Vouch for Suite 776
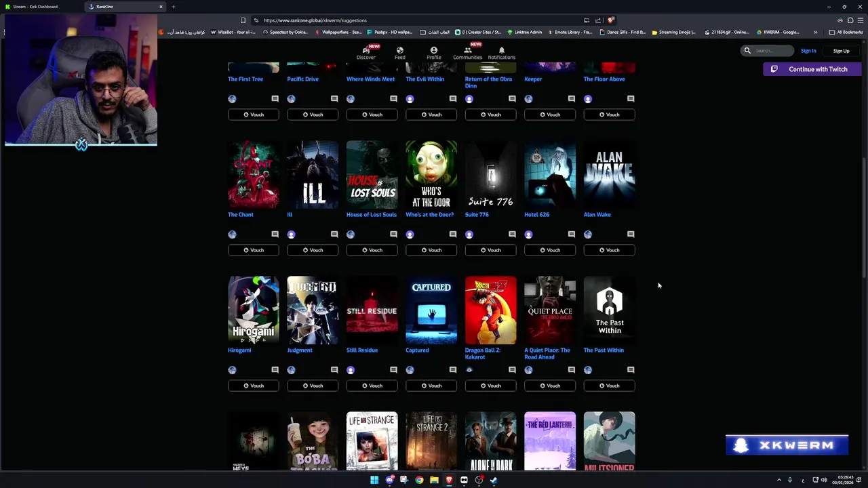This screenshot has width=868, height=488. coord(491,250)
